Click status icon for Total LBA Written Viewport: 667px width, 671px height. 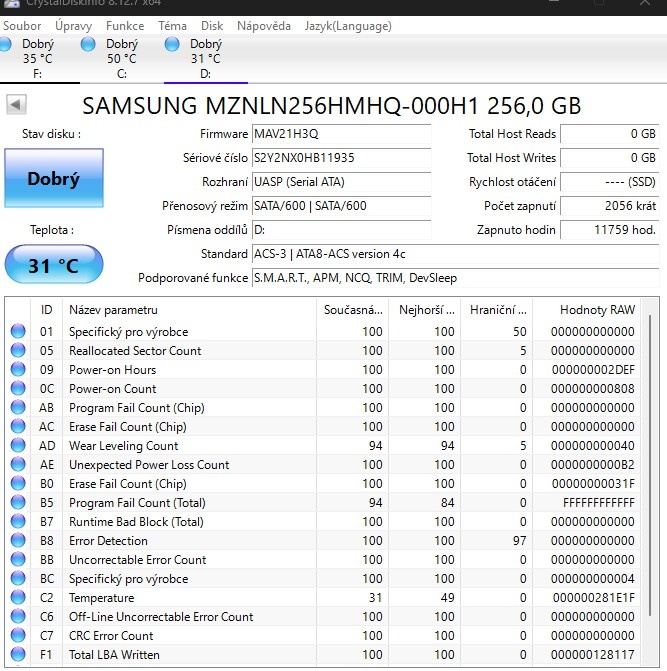coord(18,654)
